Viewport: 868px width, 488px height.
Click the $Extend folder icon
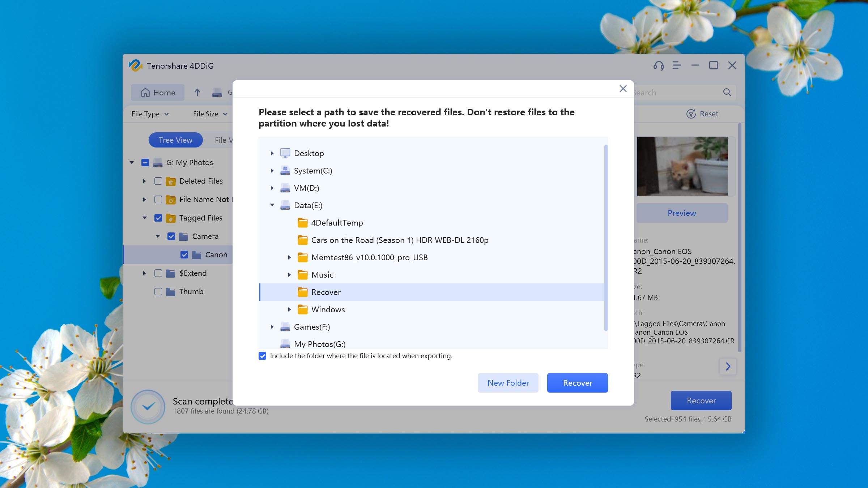click(170, 273)
